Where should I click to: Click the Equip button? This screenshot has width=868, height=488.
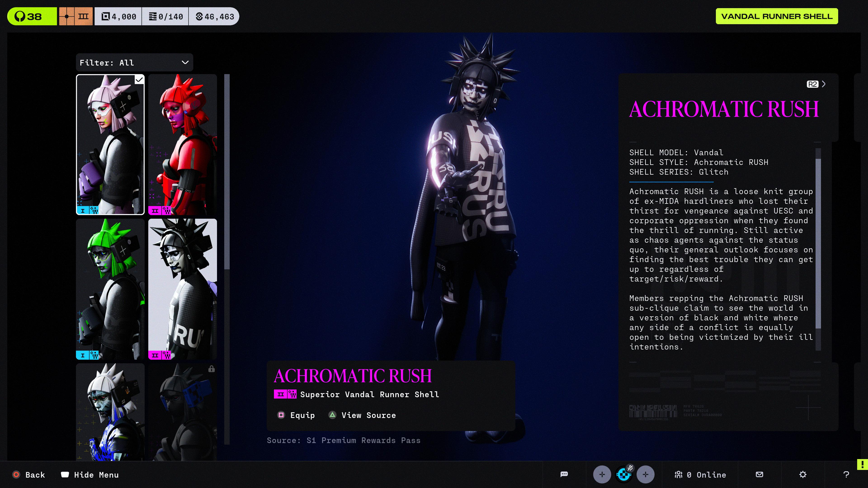(296, 415)
